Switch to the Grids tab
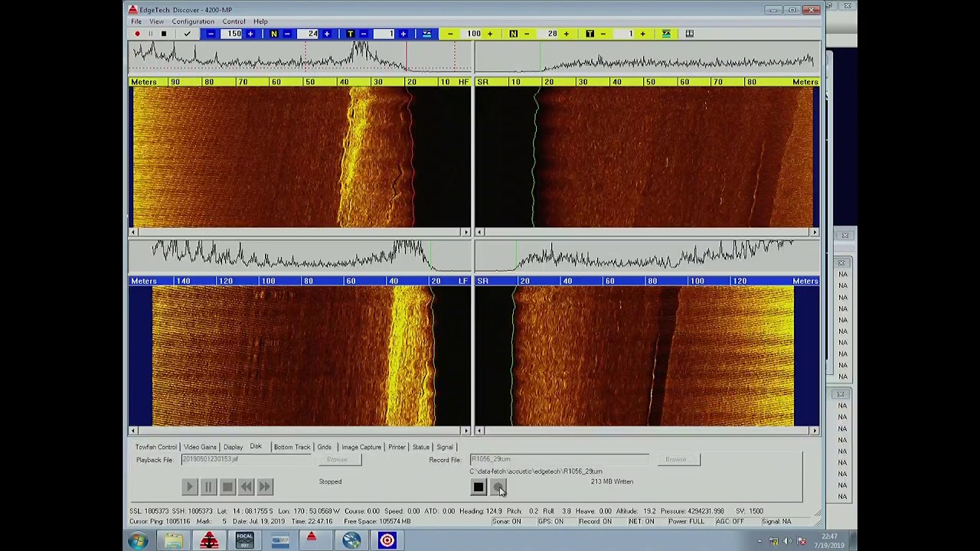 click(324, 447)
